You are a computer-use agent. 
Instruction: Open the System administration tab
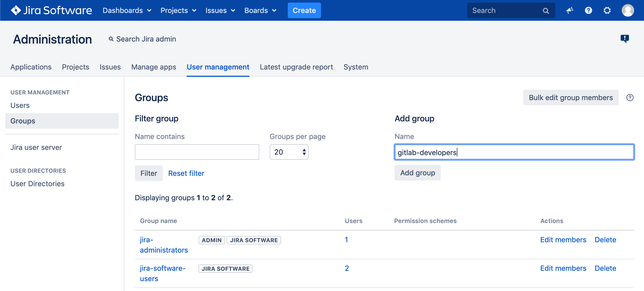356,67
